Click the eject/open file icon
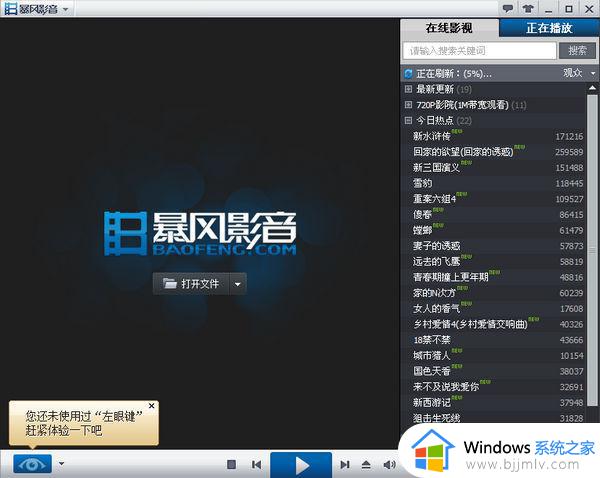The width and height of the screenshot is (600, 478). (x=366, y=465)
